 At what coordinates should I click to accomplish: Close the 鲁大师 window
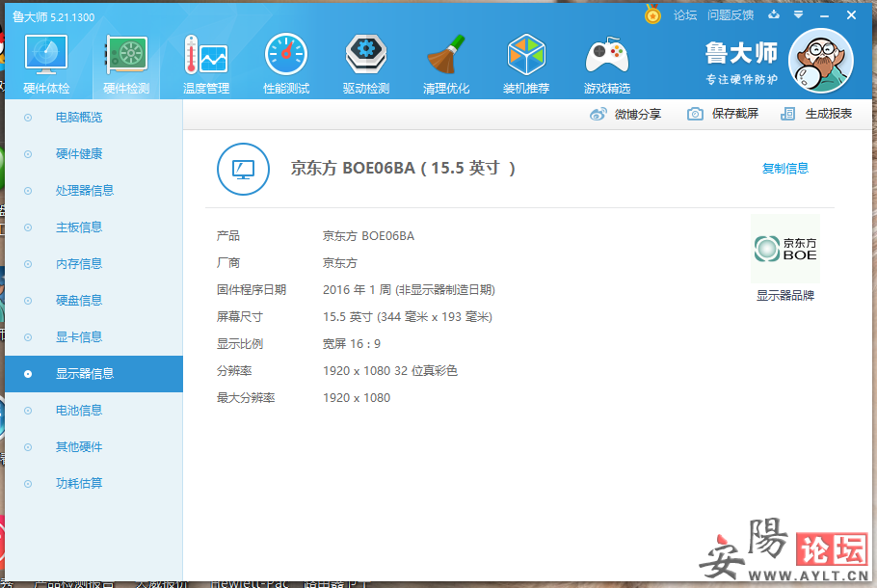click(x=851, y=15)
